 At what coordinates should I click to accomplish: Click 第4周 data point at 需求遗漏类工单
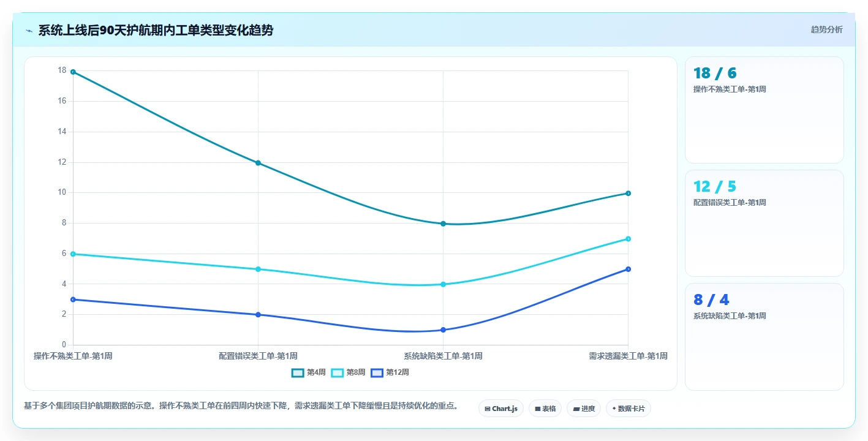(628, 194)
